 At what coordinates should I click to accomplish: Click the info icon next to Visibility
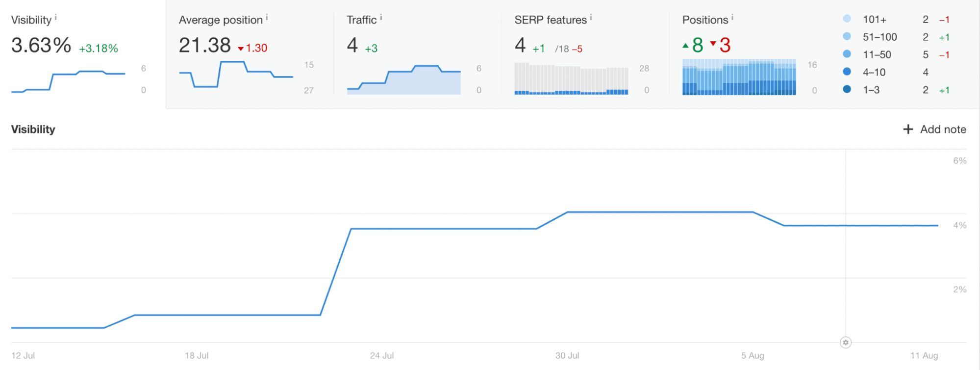[x=55, y=18]
